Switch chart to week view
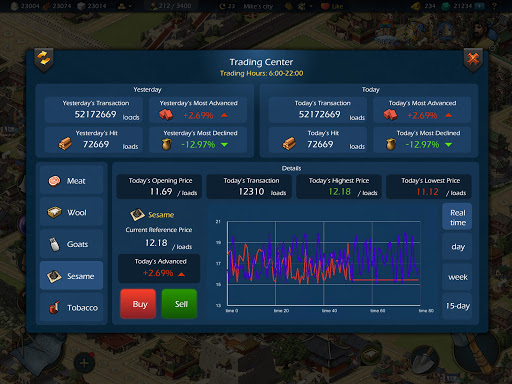 [x=457, y=277]
